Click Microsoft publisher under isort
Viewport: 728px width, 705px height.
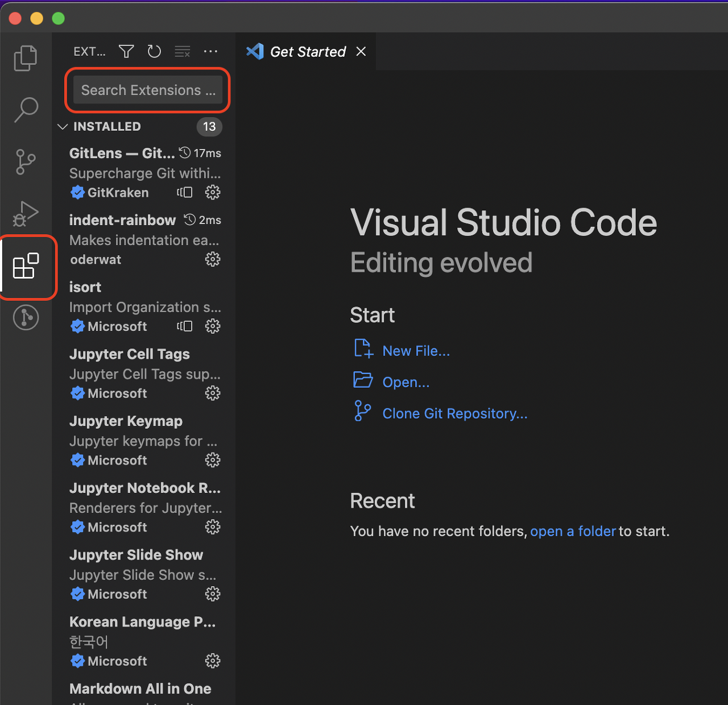point(117,326)
